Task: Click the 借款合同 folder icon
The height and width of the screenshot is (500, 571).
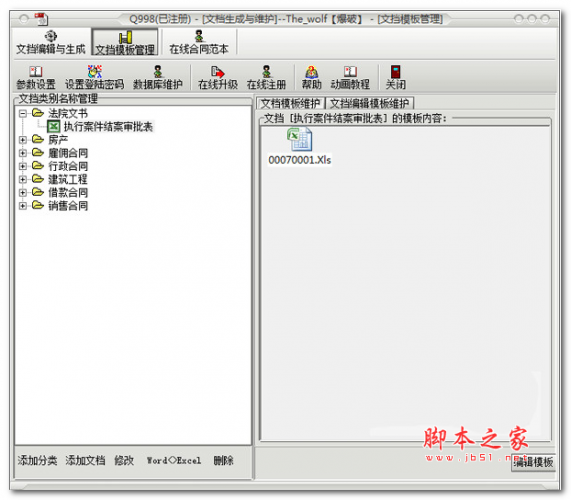Action: tap(38, 192)
